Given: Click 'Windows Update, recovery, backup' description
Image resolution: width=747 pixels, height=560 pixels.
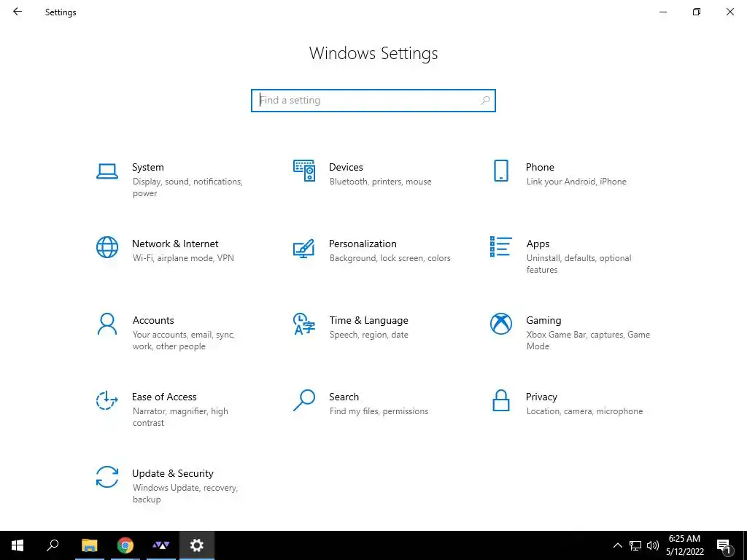Looking at the screenshot, I should tap(185, 494).
